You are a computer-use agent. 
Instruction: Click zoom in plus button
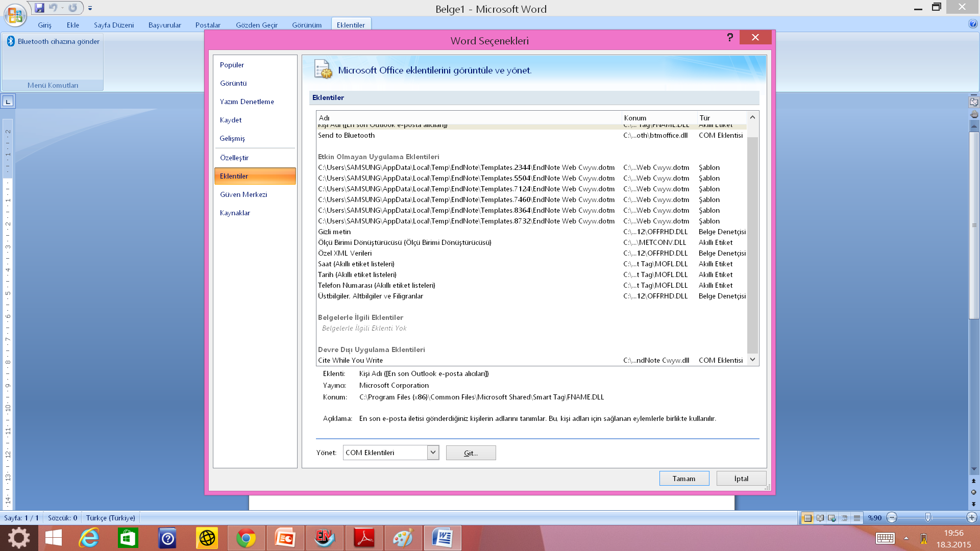(x=971, y=518)
